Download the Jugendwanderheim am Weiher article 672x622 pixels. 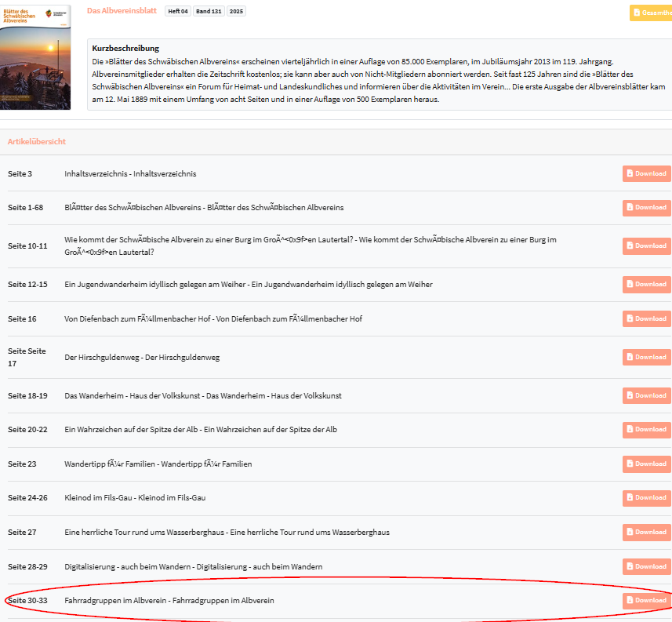click(x=646, y=284)
